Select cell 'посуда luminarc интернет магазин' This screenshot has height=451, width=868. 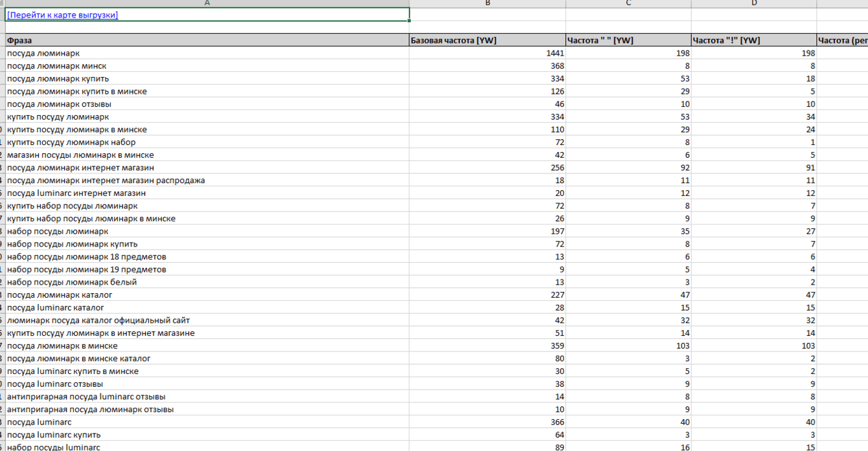tap(207, 193)
